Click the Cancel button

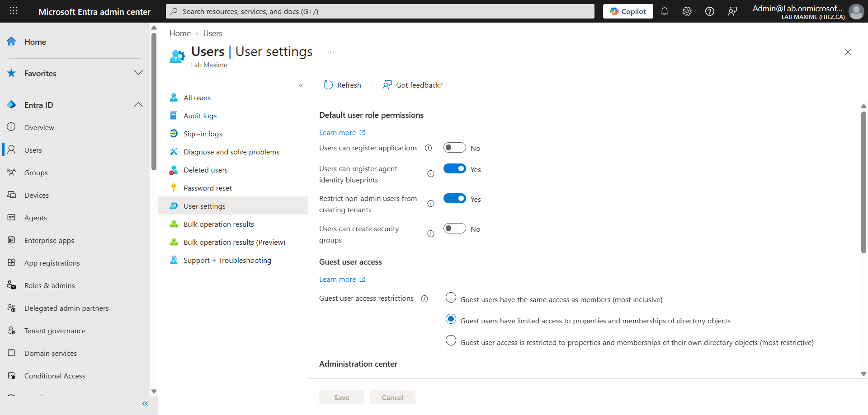point(392,397)
